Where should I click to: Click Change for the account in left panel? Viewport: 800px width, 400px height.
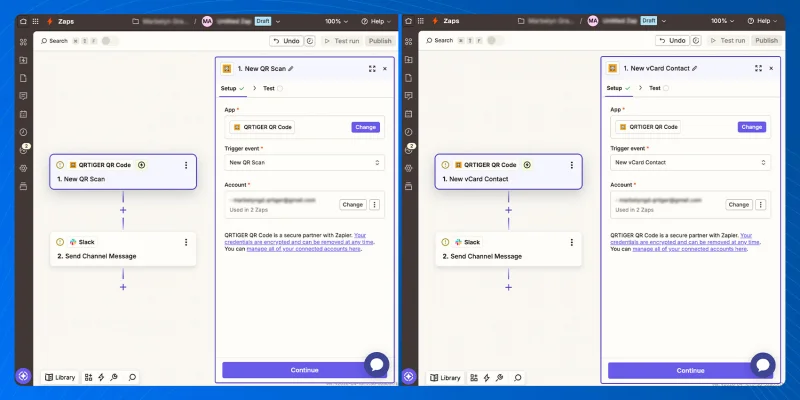click(353, 205)
